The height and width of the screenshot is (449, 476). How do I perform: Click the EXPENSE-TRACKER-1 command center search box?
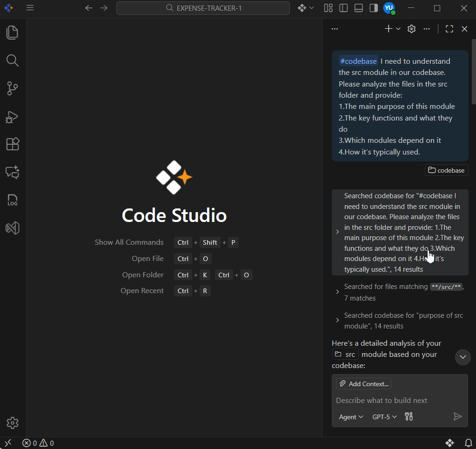[203, 8]
